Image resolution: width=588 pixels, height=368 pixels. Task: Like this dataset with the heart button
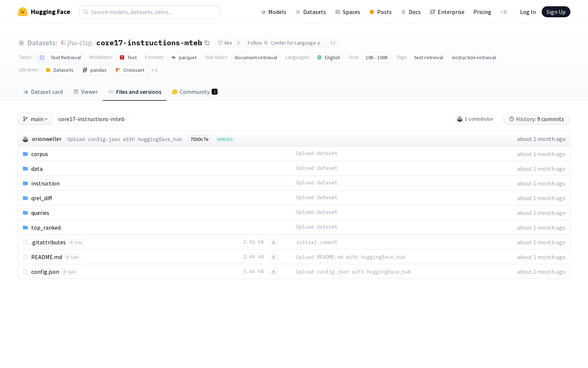(x=225, y=43)
